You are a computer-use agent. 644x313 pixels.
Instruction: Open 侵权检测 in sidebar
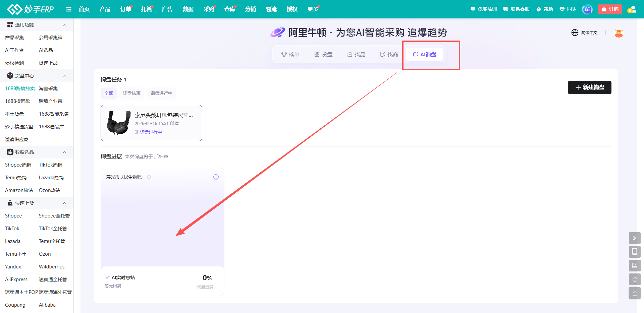(x=14, y=63)
